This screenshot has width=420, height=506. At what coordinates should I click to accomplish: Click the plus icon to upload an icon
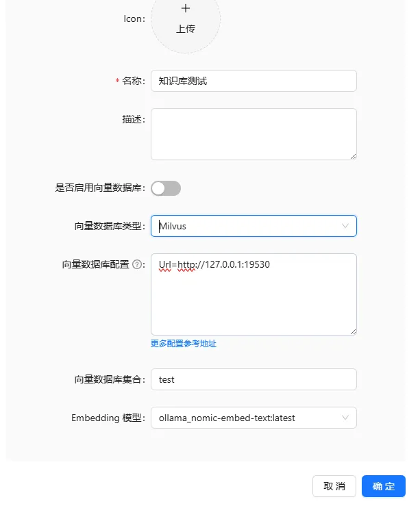186,8
